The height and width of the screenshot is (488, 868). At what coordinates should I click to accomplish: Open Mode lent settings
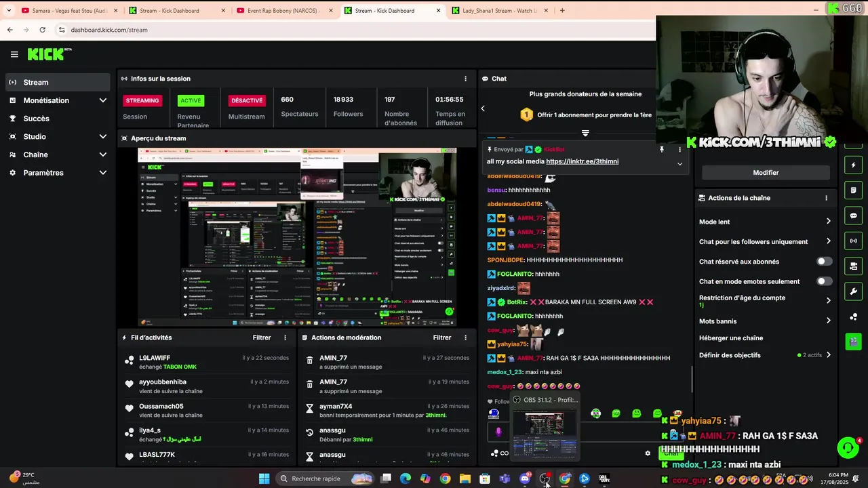[765, 222]
